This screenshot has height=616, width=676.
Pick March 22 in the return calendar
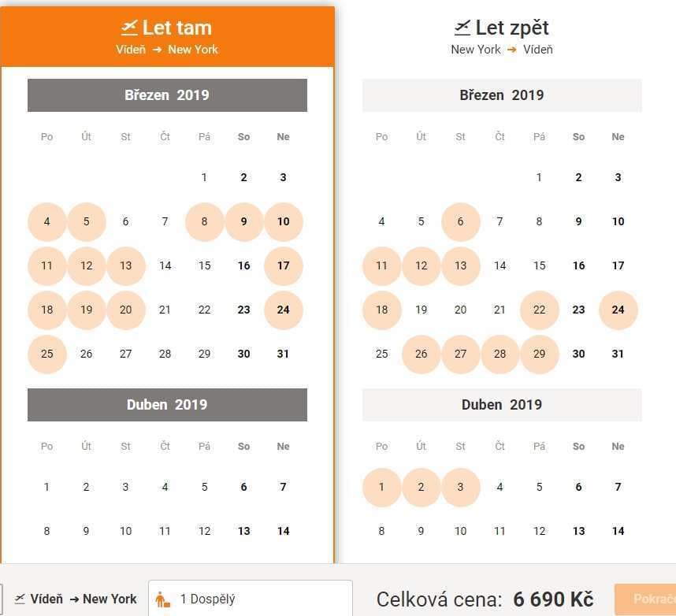tap(540, 310)
